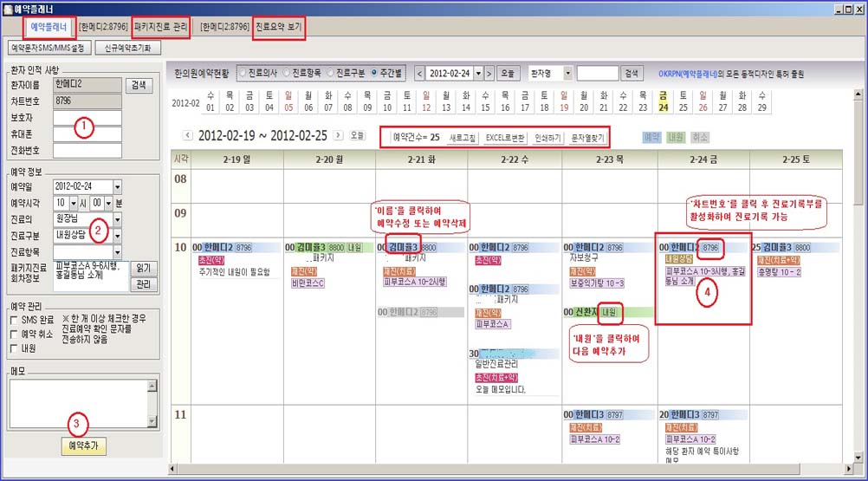Click the 예약문자SMS/MMS설정 button
The height and width of the screenshot is (481, 868).
pos(48,49)
